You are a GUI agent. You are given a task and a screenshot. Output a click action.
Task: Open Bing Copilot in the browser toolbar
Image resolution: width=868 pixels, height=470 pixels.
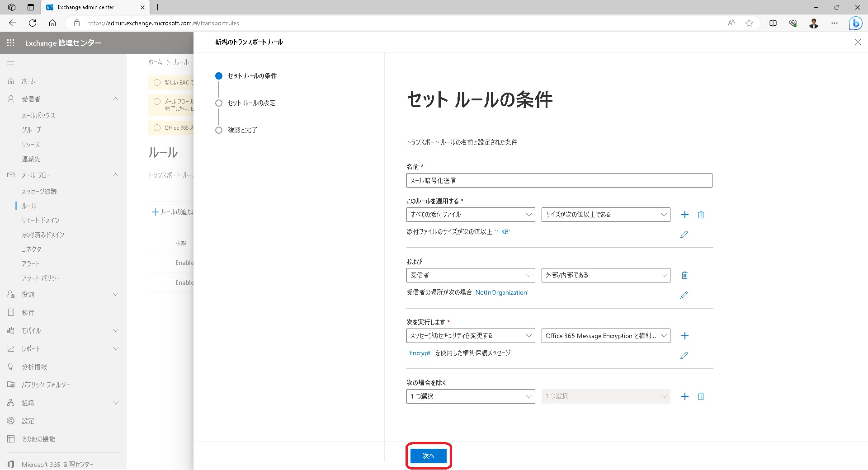(855, 23)
